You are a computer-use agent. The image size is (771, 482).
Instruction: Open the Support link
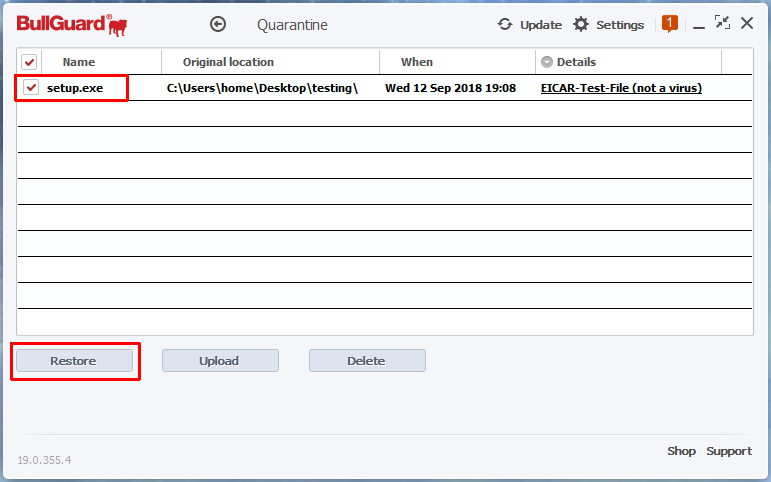click(729, 451)
